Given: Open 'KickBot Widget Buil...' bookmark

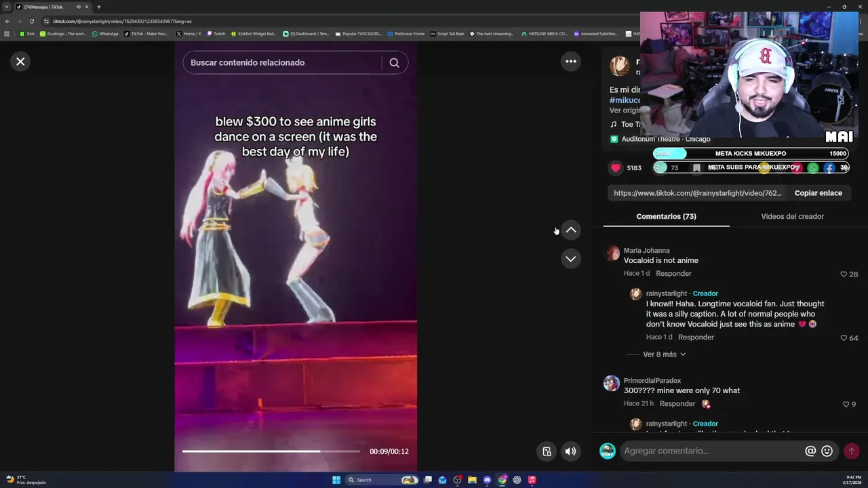Looking at the screenshot, I should [254, 34].
